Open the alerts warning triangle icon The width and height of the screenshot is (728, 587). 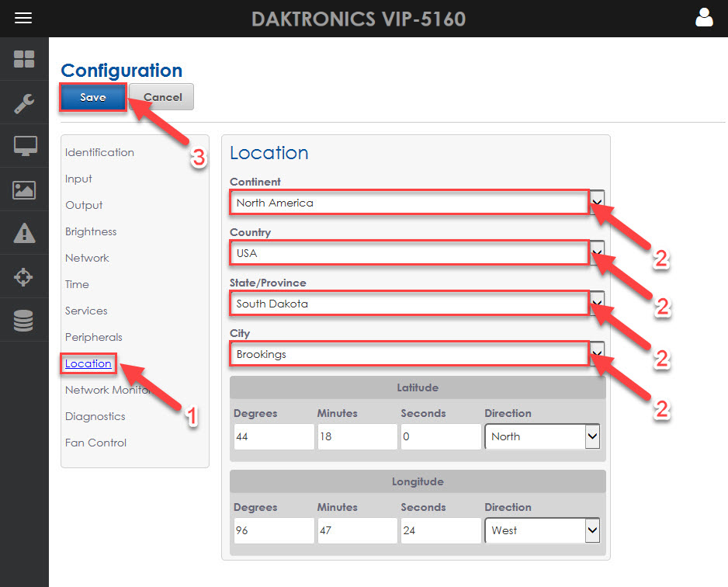25,233
